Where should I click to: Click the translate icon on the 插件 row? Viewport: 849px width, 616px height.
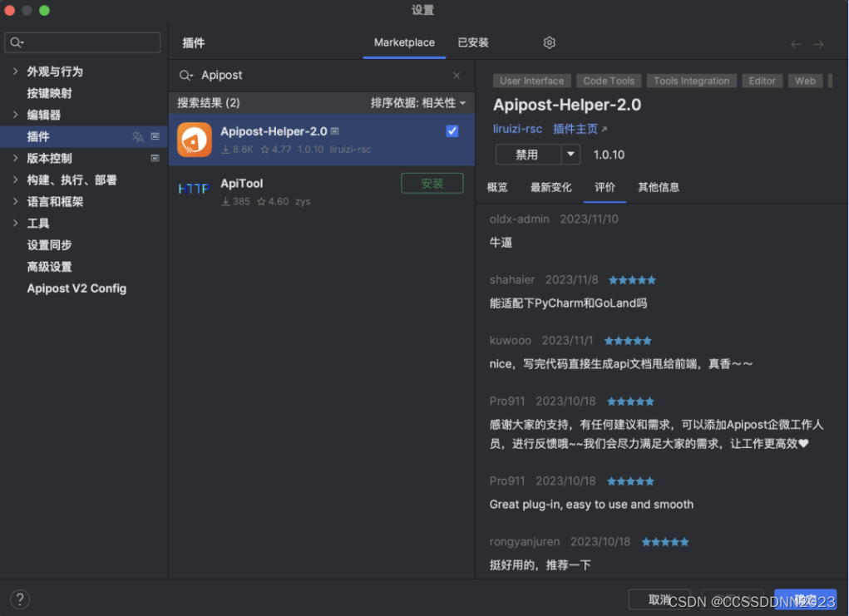click(x=137, y=136)
